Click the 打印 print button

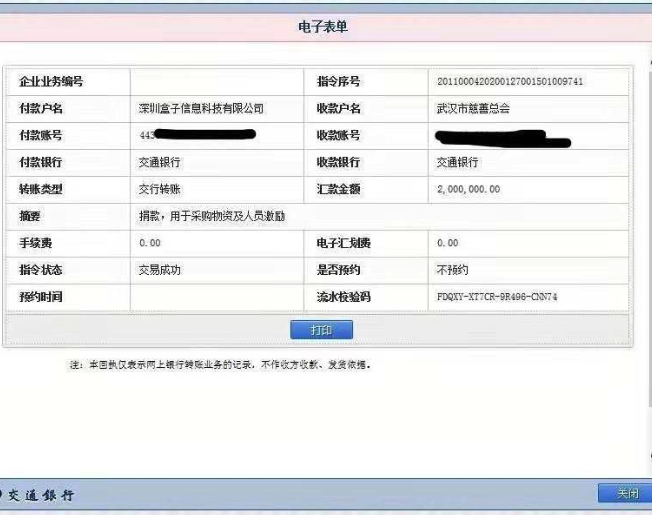click(321, 330)
